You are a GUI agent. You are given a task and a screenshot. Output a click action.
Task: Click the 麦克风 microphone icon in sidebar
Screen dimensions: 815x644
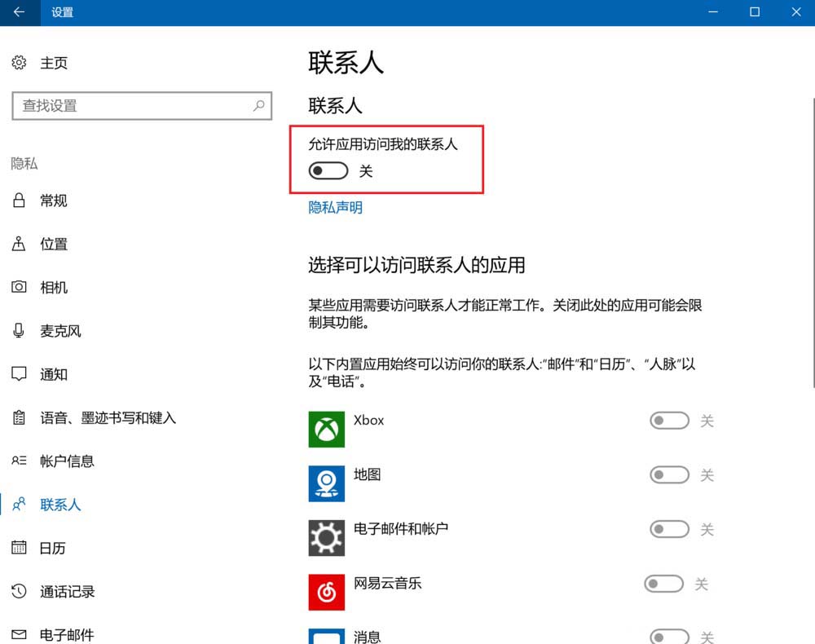(19, 331)
